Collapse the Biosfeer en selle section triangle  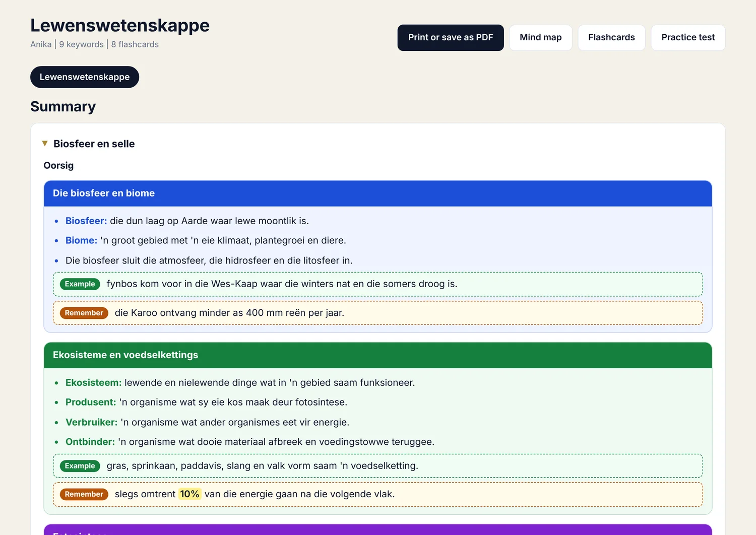(45, 144)
